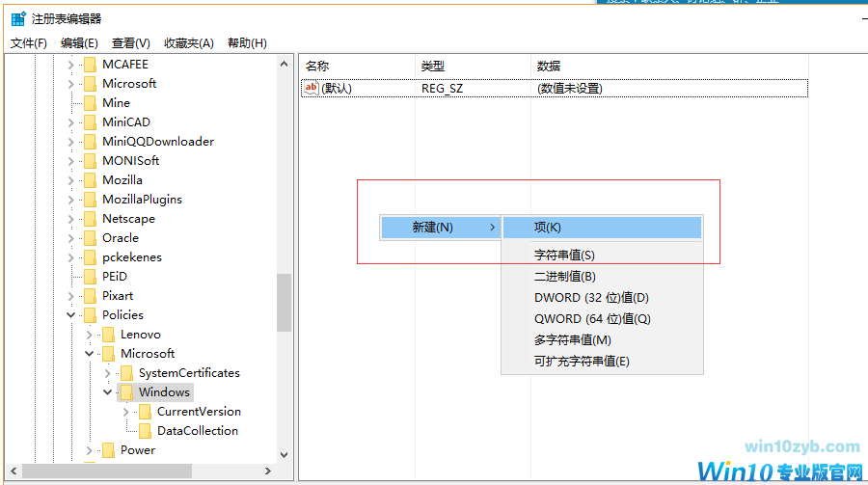Expand the top-level Microsoft key above Mine
This screenshot has height=485, width=868.
[x=70, y=84]
